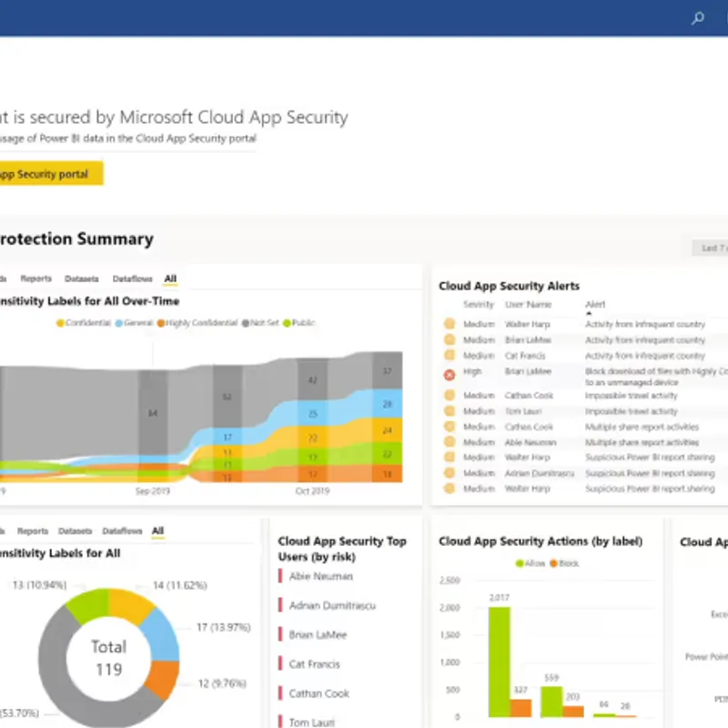Click the Public legend dot
Viewport: 728px width, 728px height.
coord(287,323)
